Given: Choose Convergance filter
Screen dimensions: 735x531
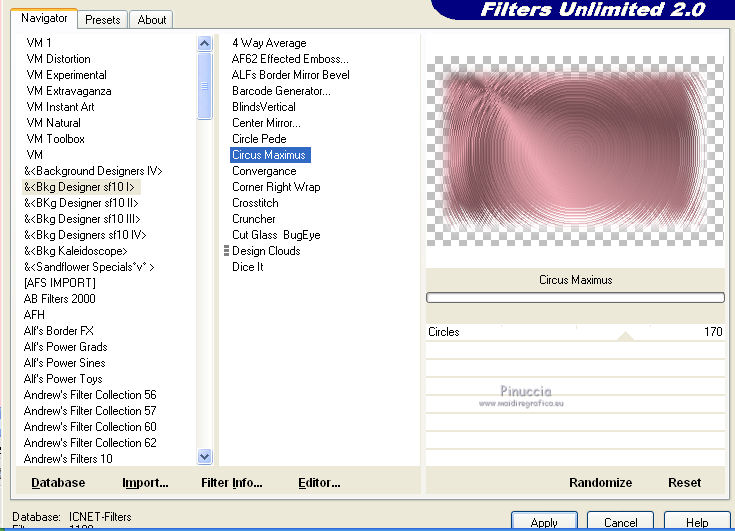Looking at the screenshot, I should [264, 171].
